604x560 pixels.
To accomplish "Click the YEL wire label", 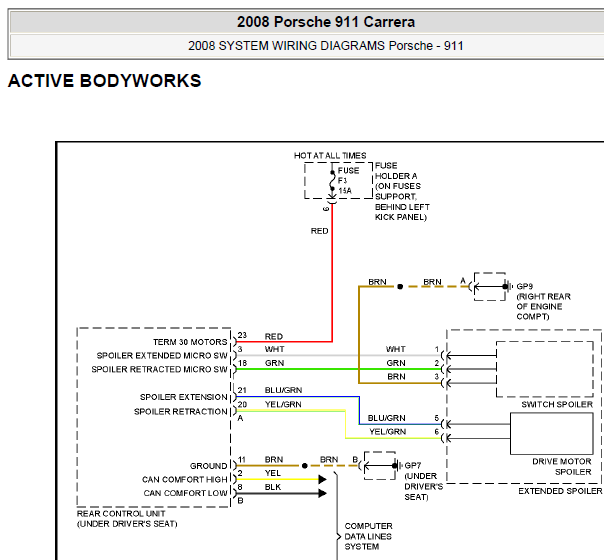I will click(x=273, y=473).
